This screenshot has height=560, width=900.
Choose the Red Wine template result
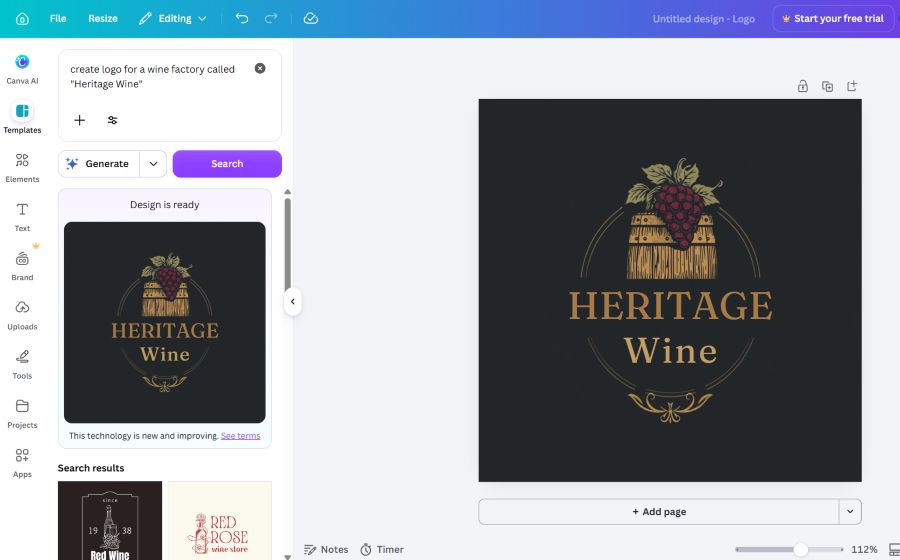pyautogui.click(x=110, y=520)
